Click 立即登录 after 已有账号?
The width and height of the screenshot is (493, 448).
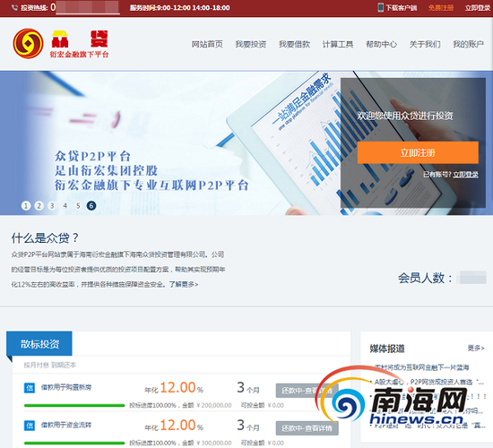point(465,174)
